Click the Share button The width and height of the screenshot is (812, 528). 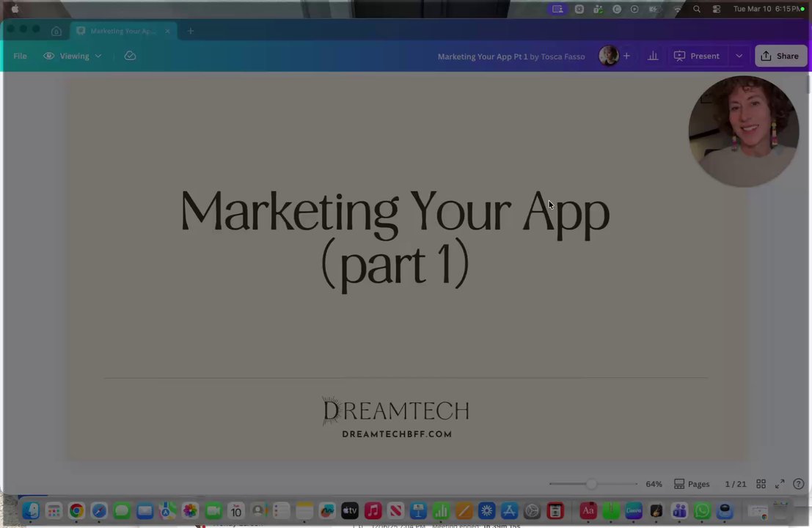[780, 56]
